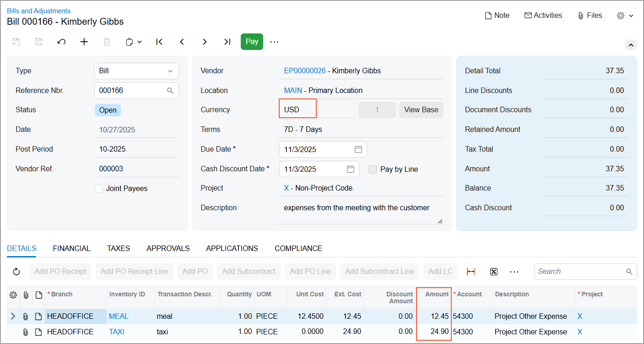Image resolution: width=644 pixels, height=344 pixels.
Task: Click the lookup magnifier in Reference Nbr.
Action: click(170, 91)
